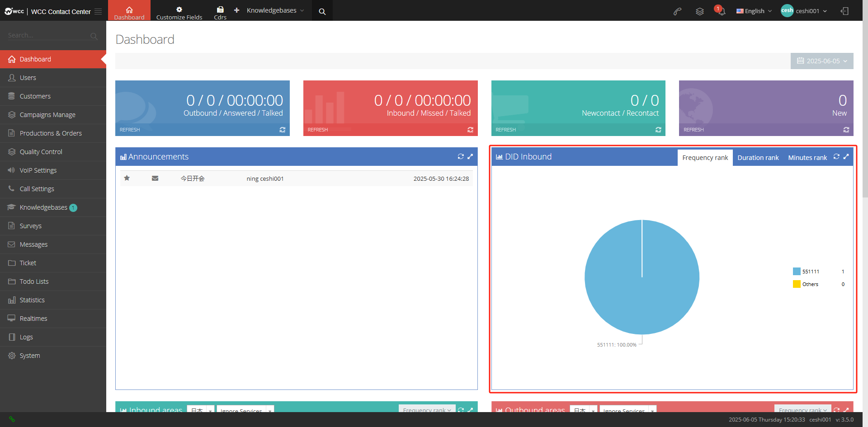Open Knowledgebases sidebar item
Screen dimensions: 868x427
(x=53, y=207)
